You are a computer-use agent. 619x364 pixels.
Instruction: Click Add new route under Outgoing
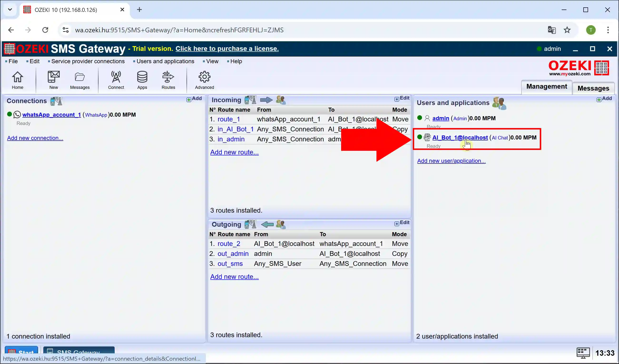tap(234, 277)
